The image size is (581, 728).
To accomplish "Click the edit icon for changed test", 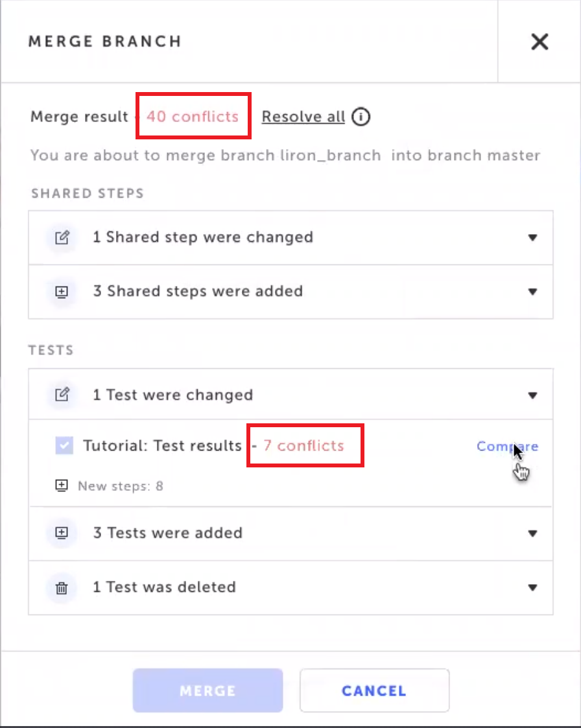I will pyautogui.click(x=62, y=395).
